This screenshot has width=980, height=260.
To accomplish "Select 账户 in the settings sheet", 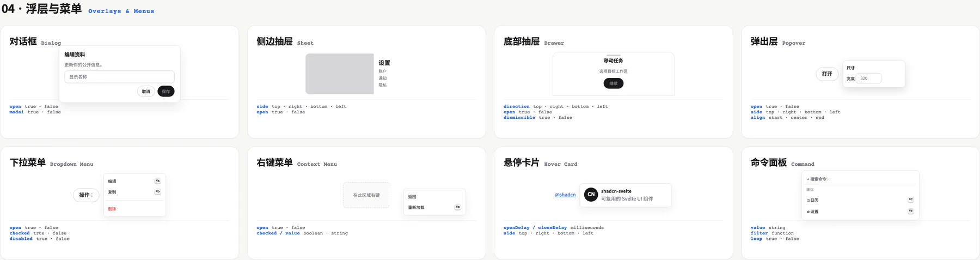I will 382,71.
